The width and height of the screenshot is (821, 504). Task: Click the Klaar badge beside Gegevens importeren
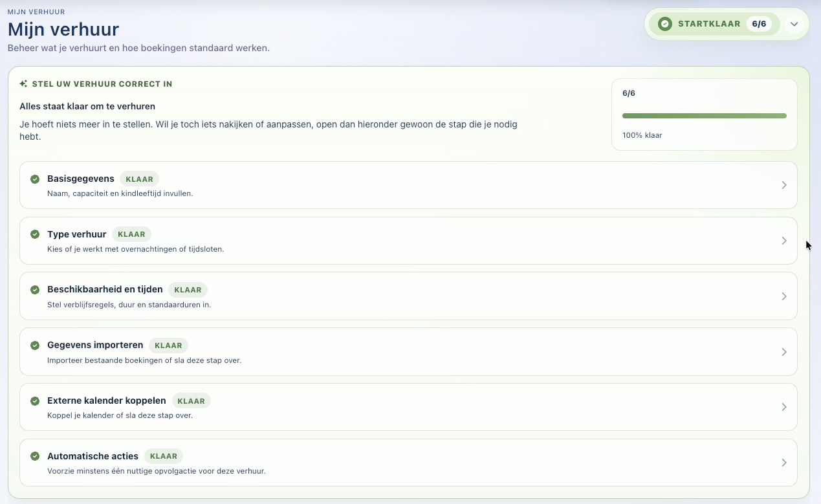coord(168,346)
